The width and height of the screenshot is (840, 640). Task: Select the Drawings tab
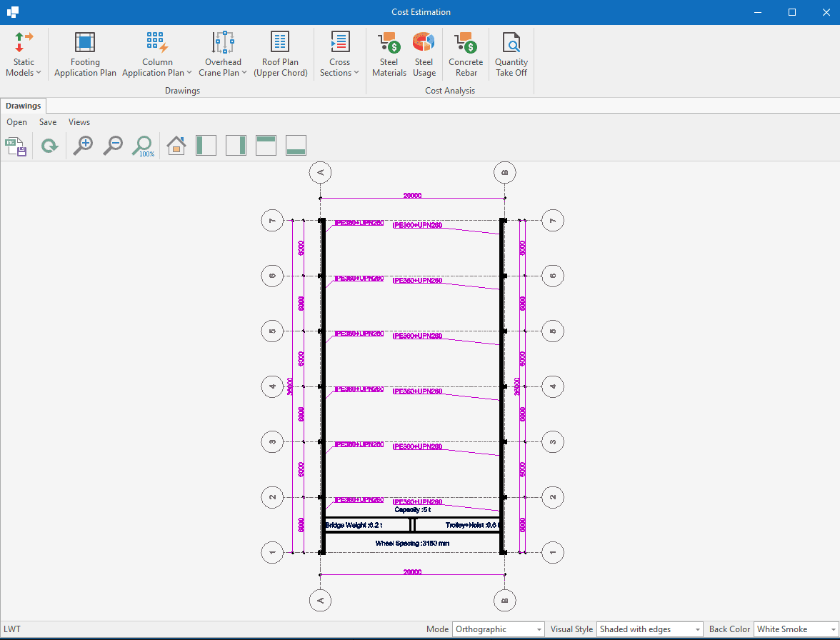(x=24, y=106)
